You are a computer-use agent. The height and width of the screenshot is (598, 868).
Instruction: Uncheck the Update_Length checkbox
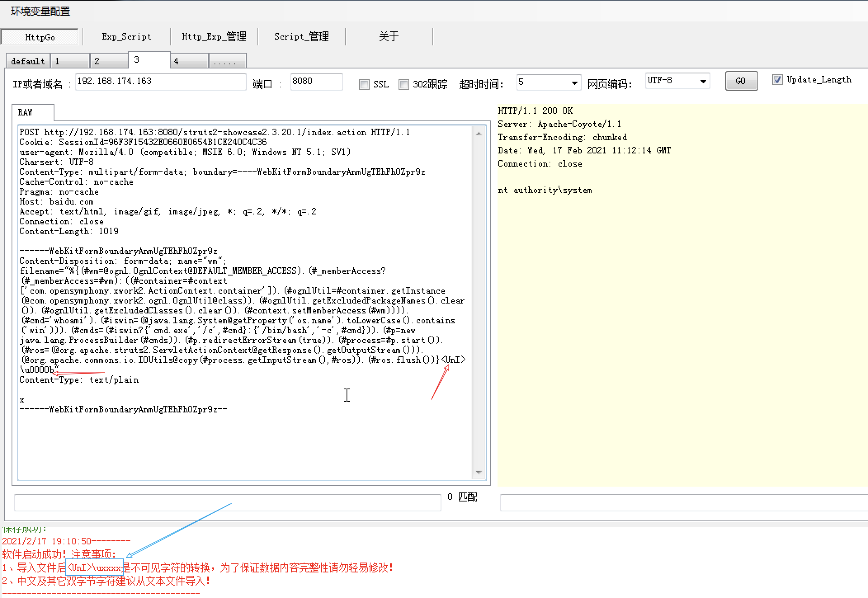[x=777, y=80]
